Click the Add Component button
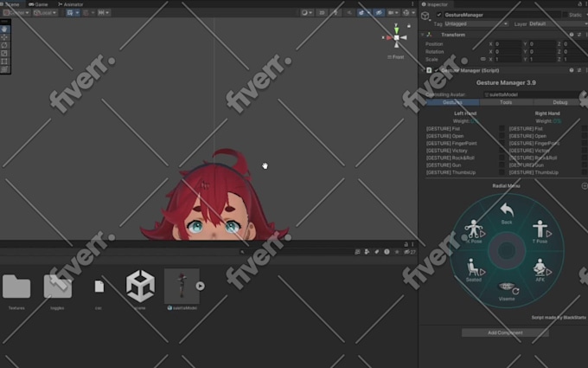The height and width of the screenshot is (368, 588). click(x=505, y=332)
